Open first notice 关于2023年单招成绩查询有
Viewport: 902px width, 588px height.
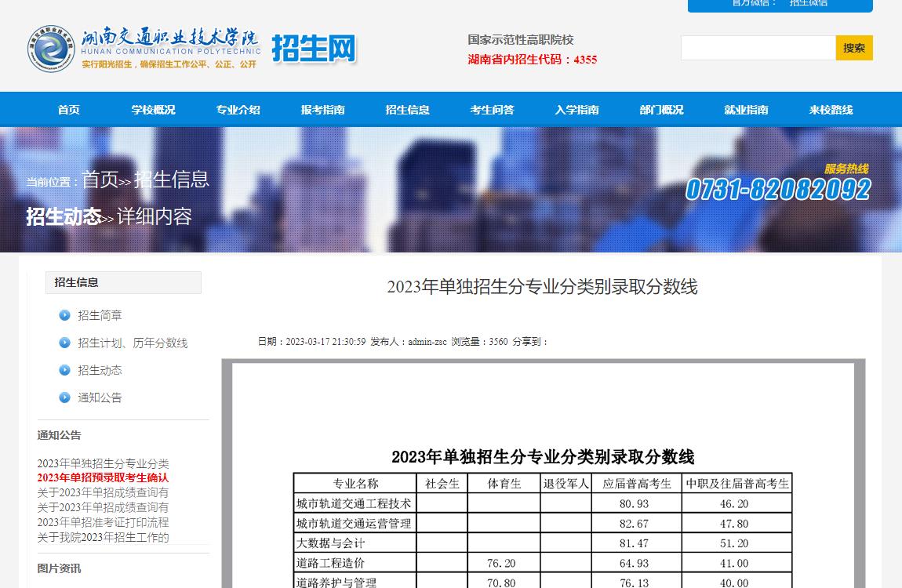[x=103, y=492]
